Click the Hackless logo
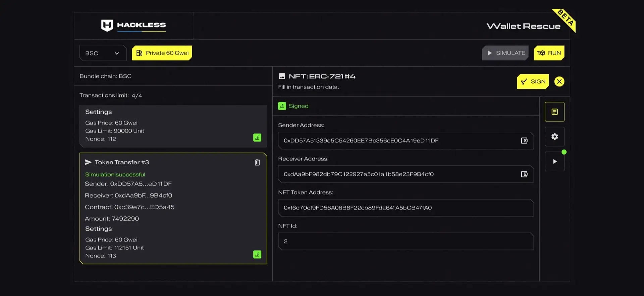Image resolution: width=644 pixels, height=296 pixels. point(133,26)
